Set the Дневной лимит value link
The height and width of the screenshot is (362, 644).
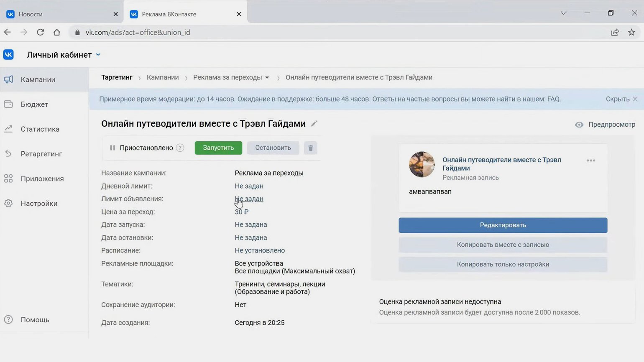249,186
